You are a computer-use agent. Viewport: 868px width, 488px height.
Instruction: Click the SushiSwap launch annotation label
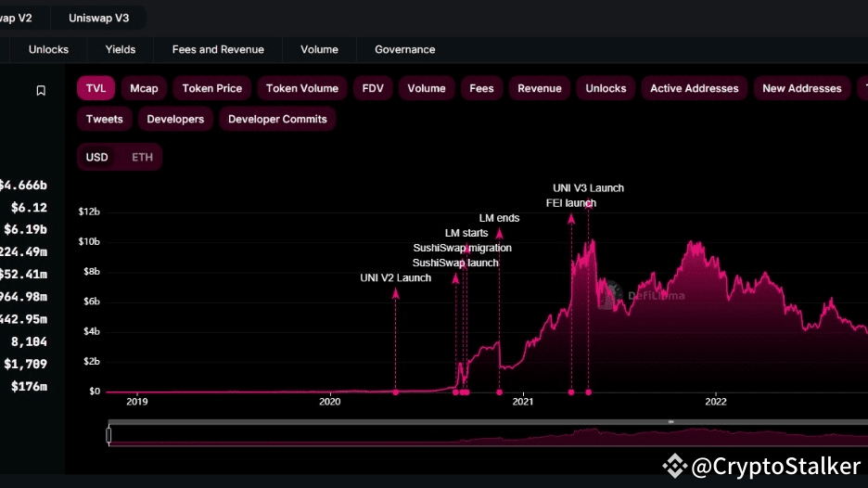pos(455,263)
